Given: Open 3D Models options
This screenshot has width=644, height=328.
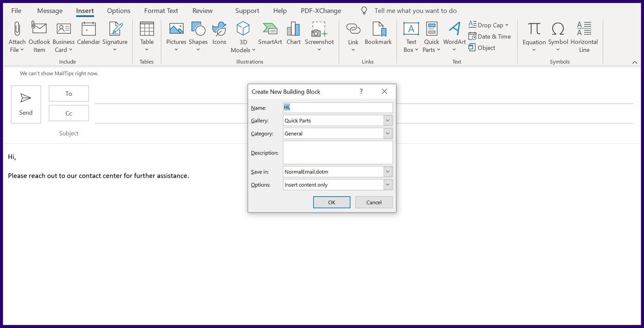Looking at the screenshot, I should pos(243,37).
